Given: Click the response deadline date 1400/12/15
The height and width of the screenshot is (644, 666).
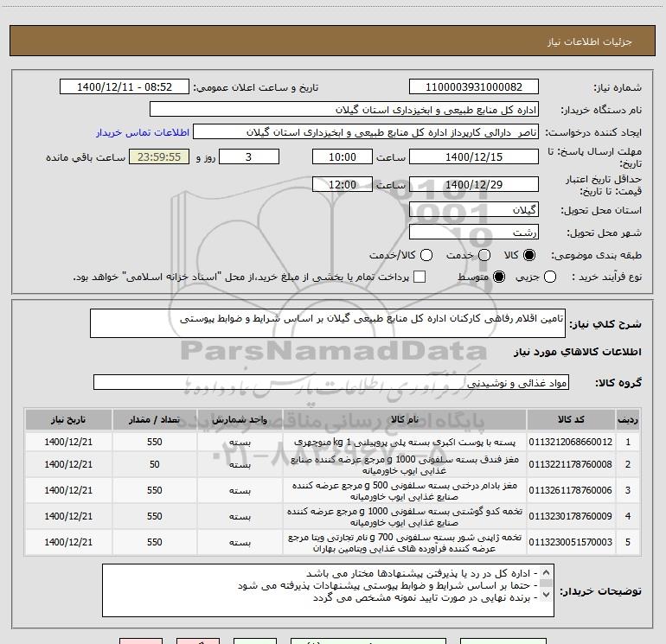Looking at the screenshot, I should click(x=474, y=156).
